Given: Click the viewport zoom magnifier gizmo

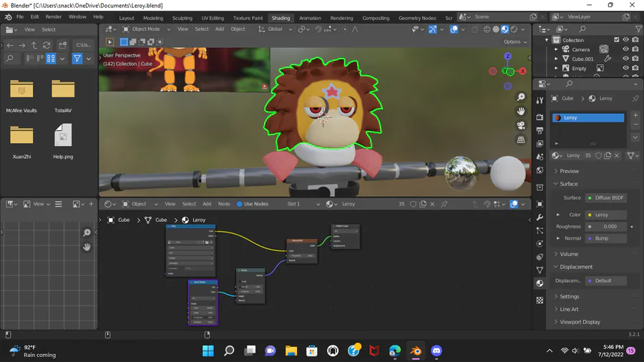Looking at the screenshot, I should pos(521,97).
